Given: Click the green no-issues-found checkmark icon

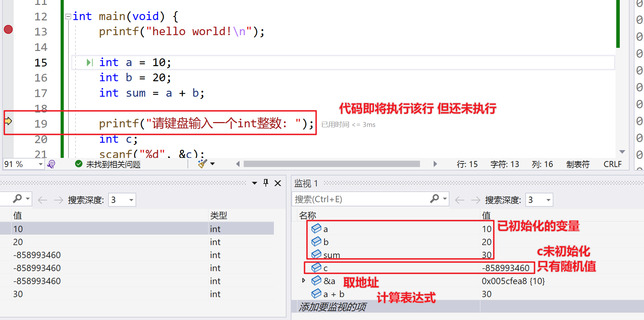Looking at the screenshot, I should pos(79,164).
